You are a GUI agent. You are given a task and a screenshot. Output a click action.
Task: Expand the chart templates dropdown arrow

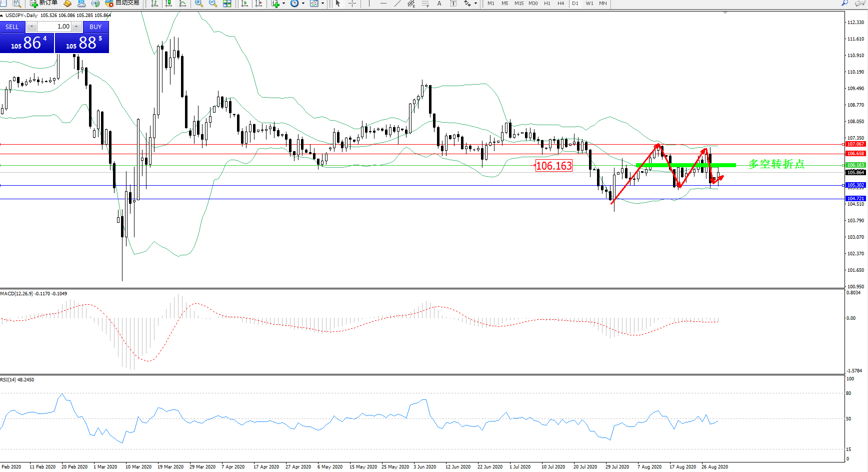coord(322,4)
